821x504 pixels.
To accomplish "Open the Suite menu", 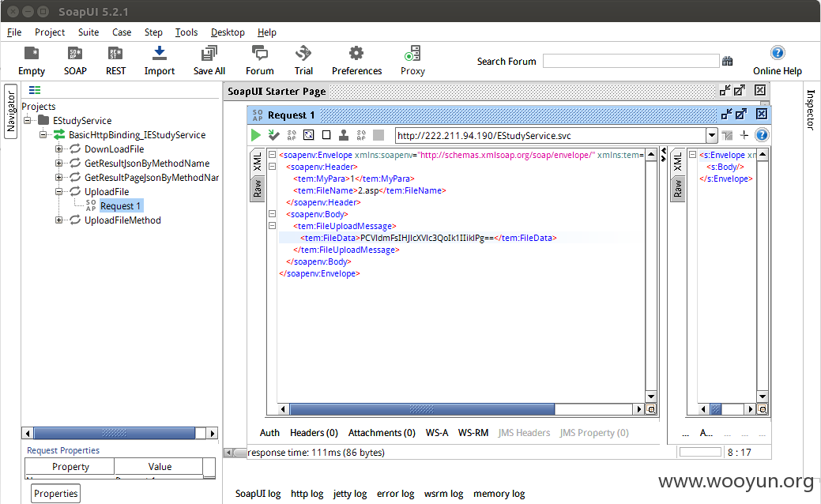I will (x=89, y=32).
